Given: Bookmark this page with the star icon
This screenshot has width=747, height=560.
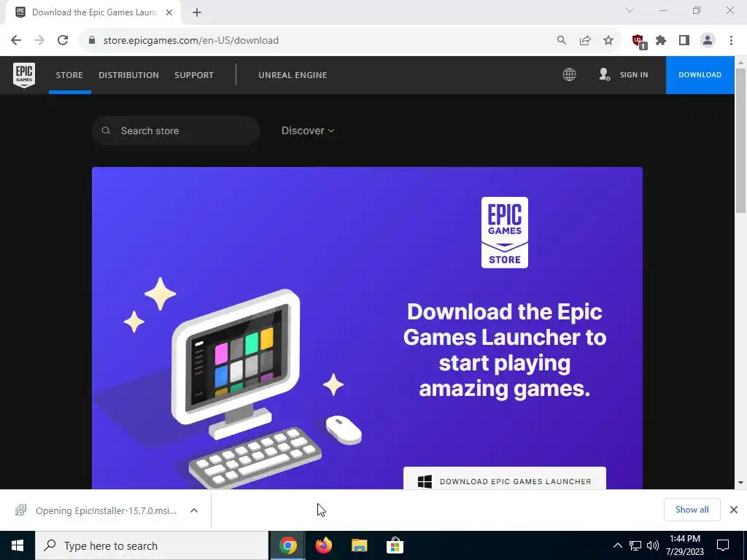Looking at the screenshot, I should coord(608,41).
